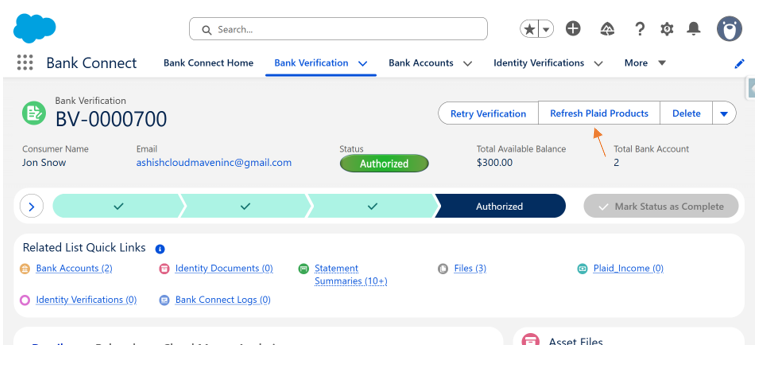The image size is (768, 377).
Task: Click the Bank Accounts quick link icon
Action: click(25, 269)
